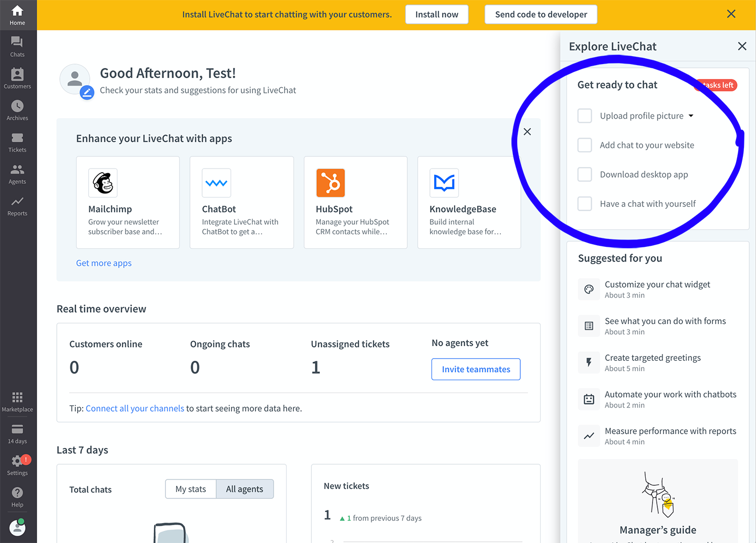This screenshot has width=756, height=543.
Task: Switch to All agents tab
Action: [x=245, y=489]
